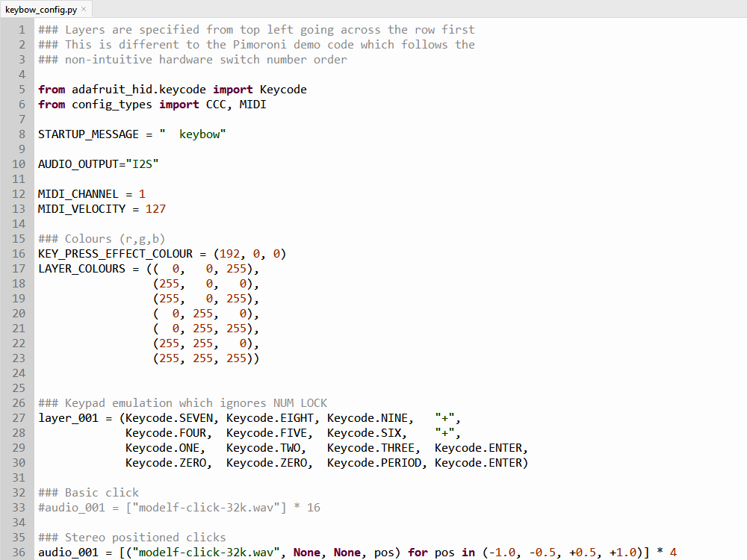
Task: Click the "+" string on line 28
Action: 444,433
